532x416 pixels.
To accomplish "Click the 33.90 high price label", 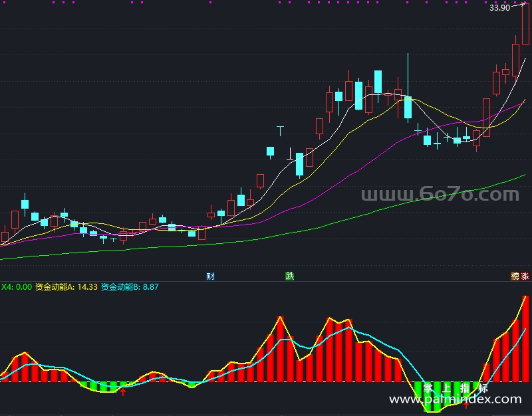I will tap(499, 8).
